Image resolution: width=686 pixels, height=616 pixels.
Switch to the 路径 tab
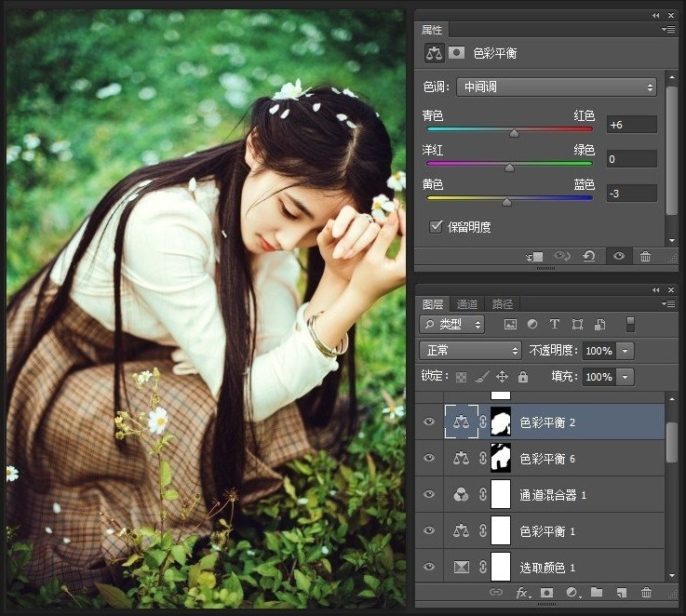[502, 304]
